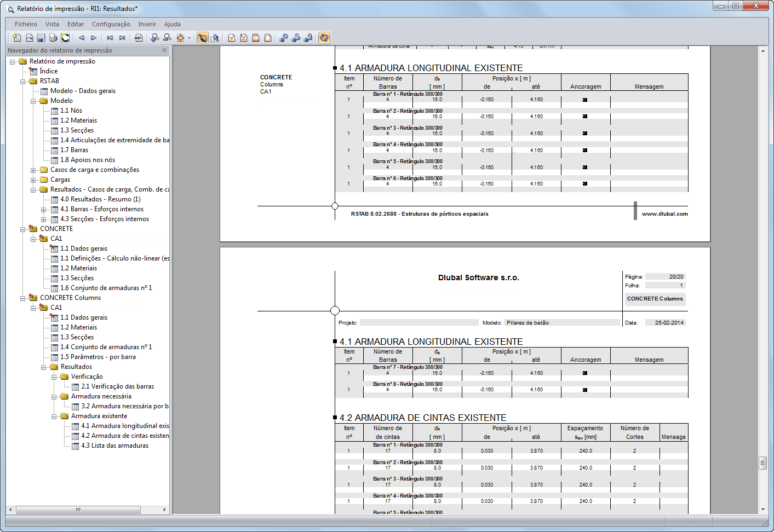
Task: Activate the arrow selection mode tool
Action: [215, 38]
